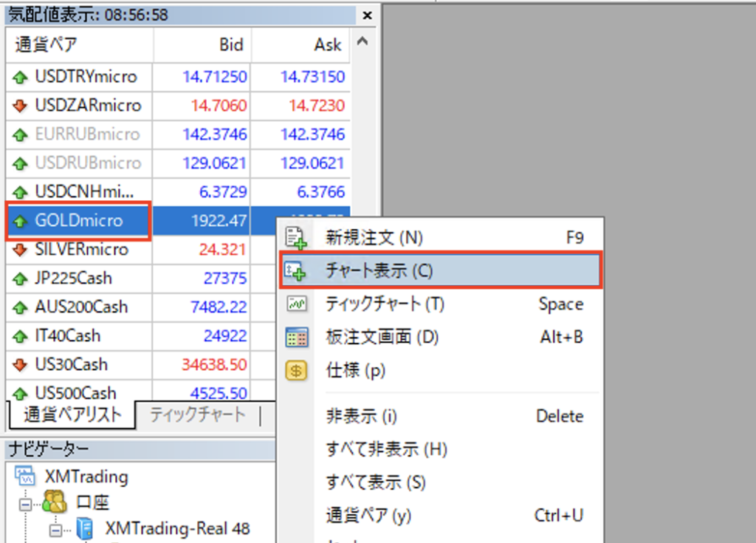
Task: Collapse the XMTrading-Real 48 tree node
Action: tap(56, 529)
